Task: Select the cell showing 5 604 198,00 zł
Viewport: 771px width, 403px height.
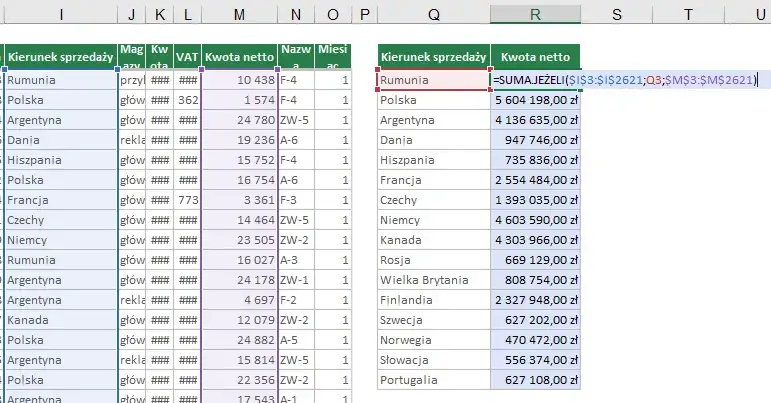Action: point(535,100)
